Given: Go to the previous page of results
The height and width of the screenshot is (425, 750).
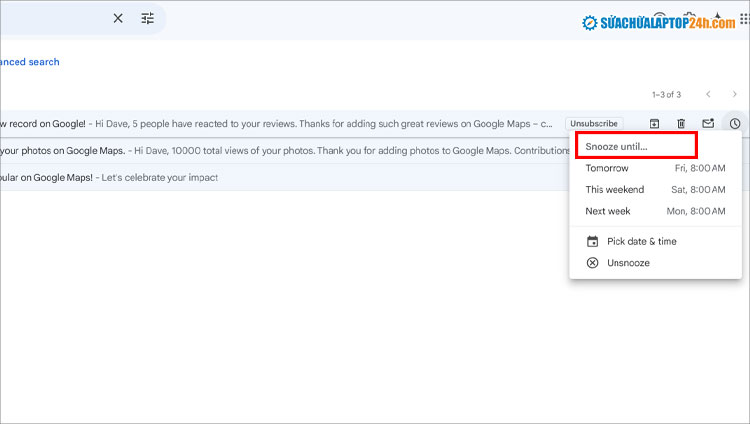Looking at the screenshot, I should click(708, 94).
